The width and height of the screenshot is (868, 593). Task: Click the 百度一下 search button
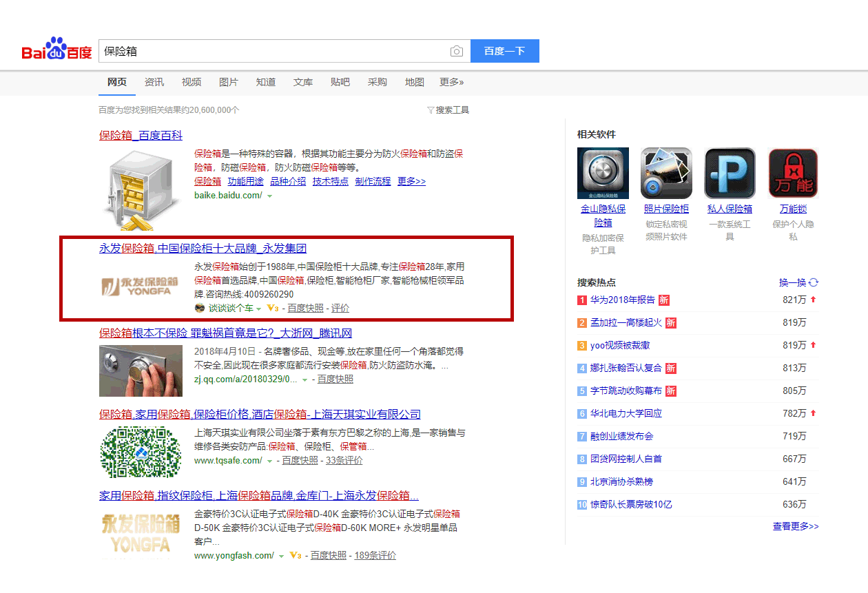coord(505,51)
